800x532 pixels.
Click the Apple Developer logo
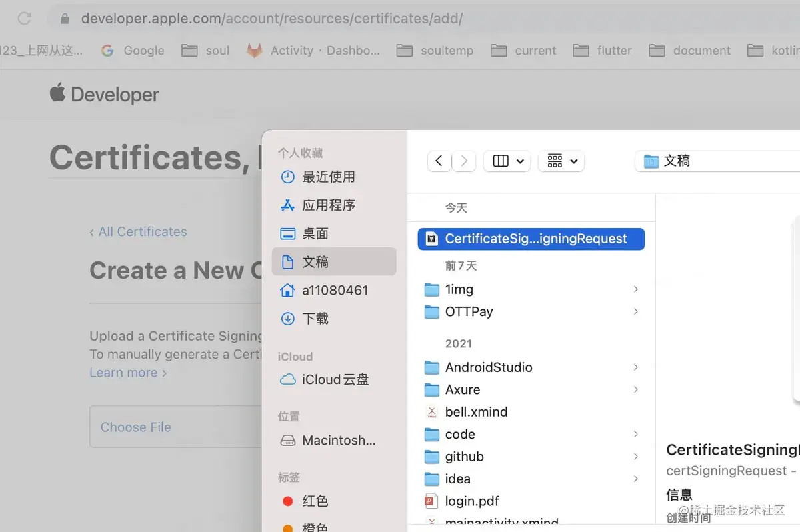104,94
